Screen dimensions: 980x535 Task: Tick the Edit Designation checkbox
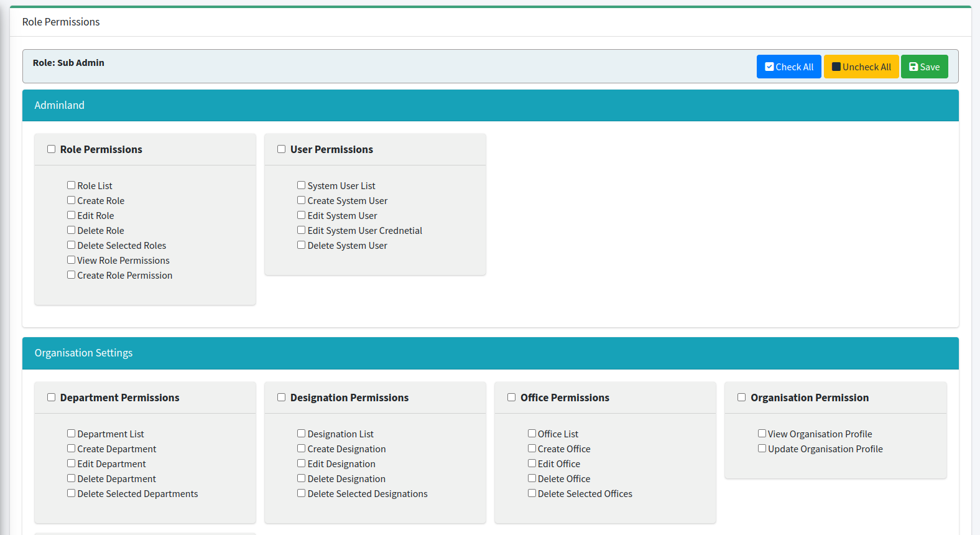coord(302,463)
